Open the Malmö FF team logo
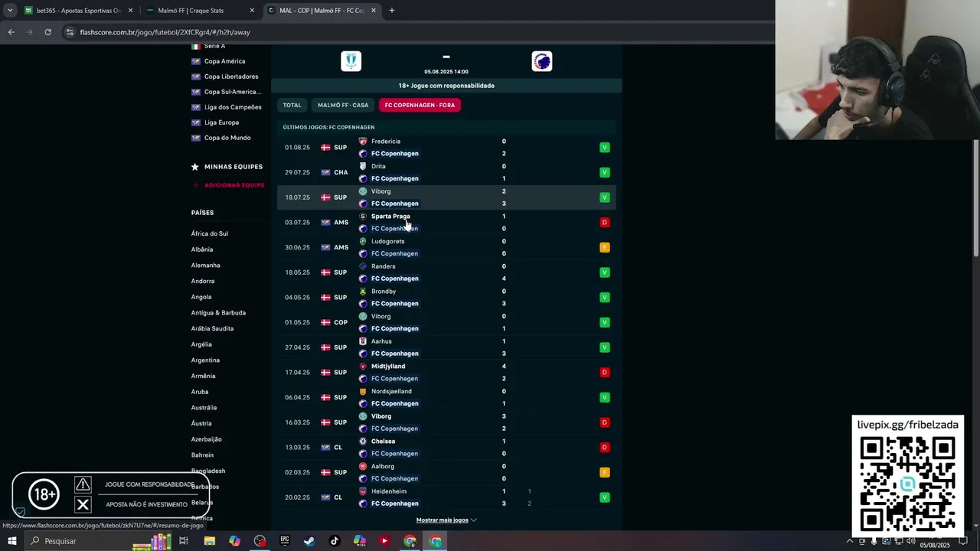 click(351, 61)
